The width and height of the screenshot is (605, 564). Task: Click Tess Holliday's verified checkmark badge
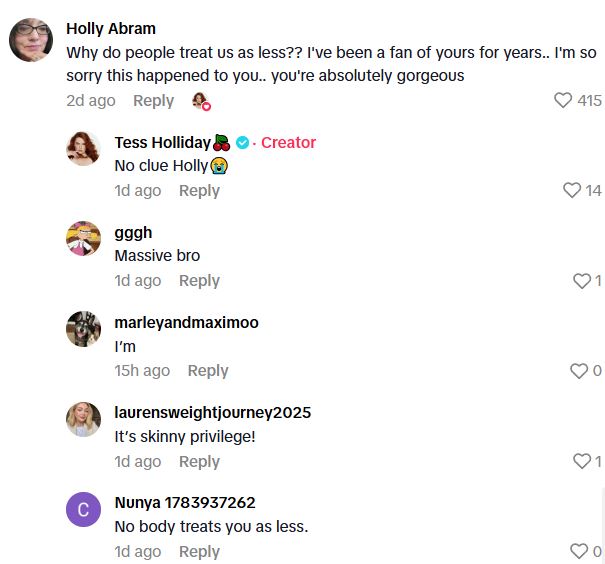tap(242, 143)
